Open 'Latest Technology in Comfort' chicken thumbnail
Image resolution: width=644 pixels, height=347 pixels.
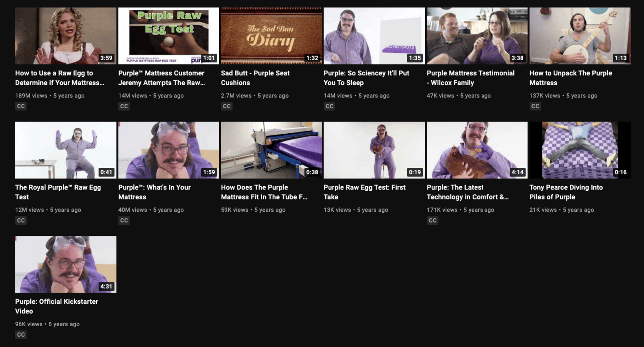coord(477,150)
